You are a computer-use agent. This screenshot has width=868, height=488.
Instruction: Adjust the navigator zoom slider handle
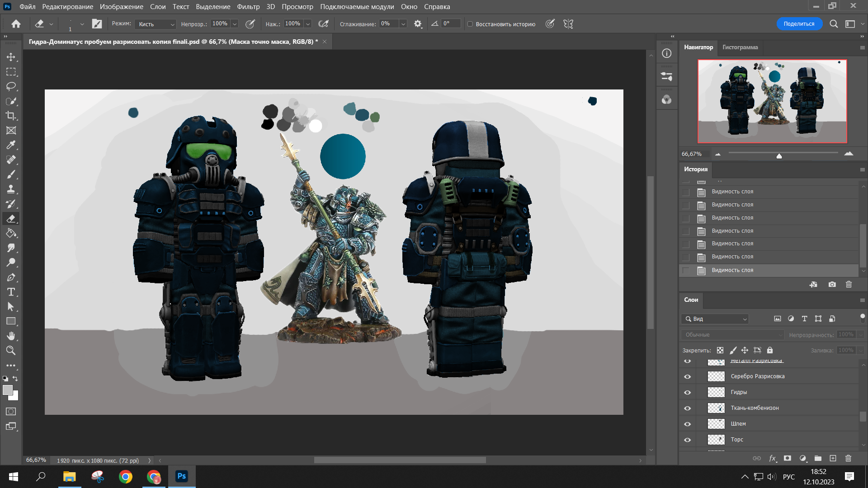coord(779,156)
